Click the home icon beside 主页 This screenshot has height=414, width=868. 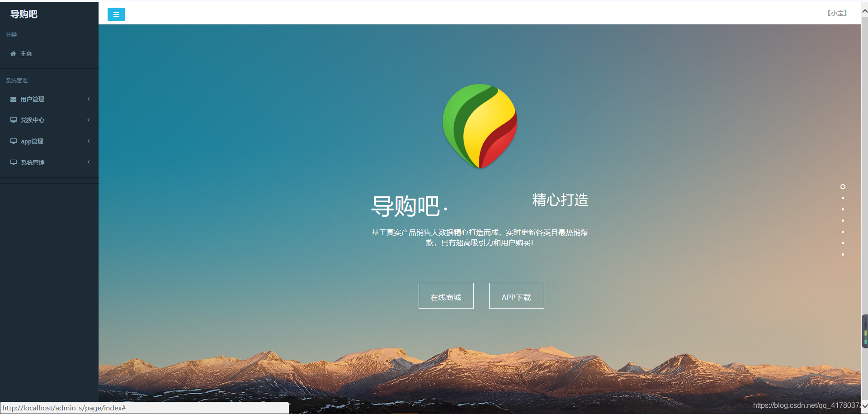tap(13, 53)
